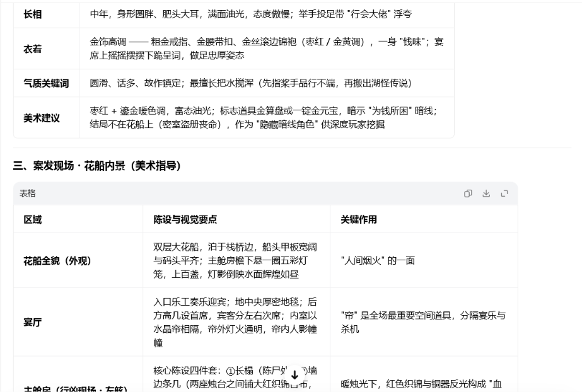Viewport: 582px width, 392px height.
Task: Click the heading 三、案发现场 · 花船内景
Action: pyautogui.click(x=97, y=166)
